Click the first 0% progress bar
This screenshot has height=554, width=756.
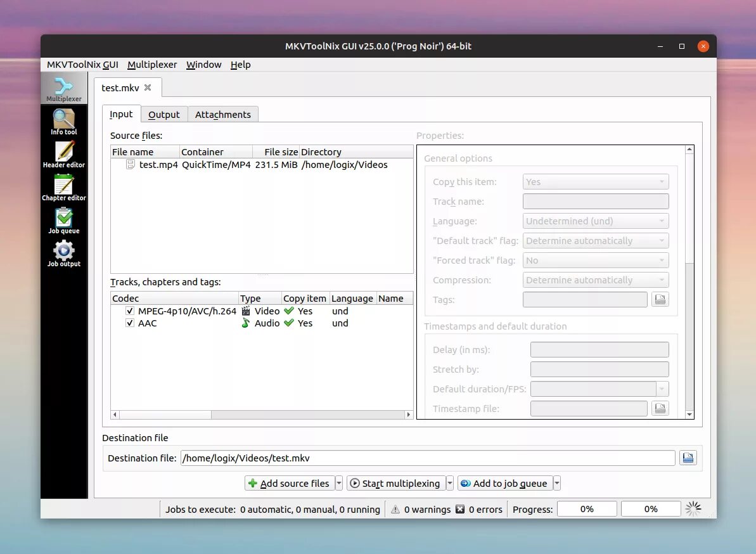coord(587,509)
